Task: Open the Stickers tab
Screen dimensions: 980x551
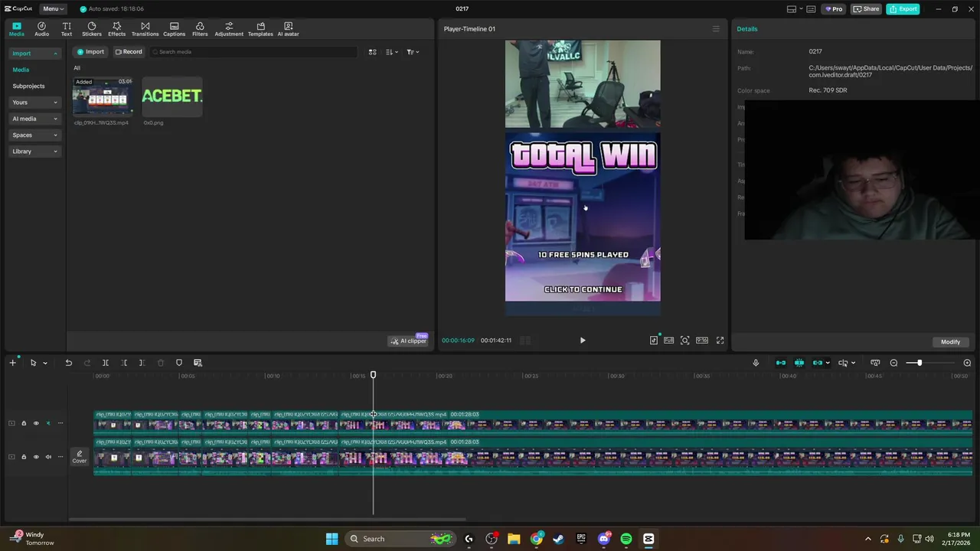Action: click(92, 29)
